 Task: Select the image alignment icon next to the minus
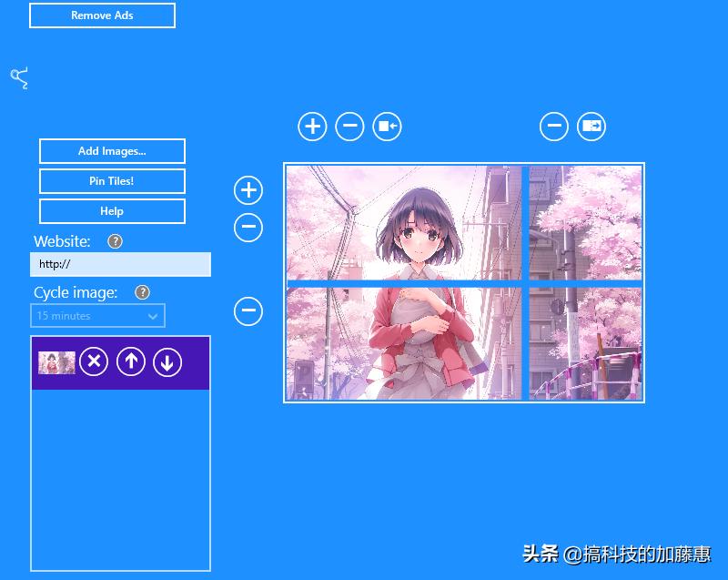pos(387,126)
